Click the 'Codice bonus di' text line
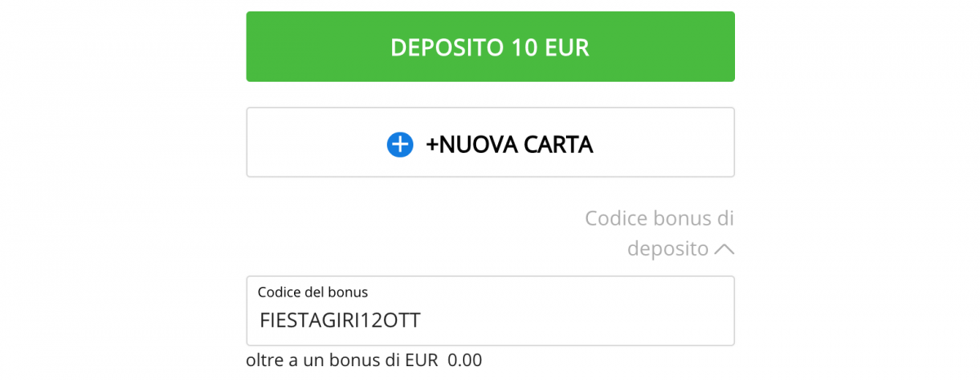Image resolution: width=980 pixels, height=380 pixels. point(660,219)
